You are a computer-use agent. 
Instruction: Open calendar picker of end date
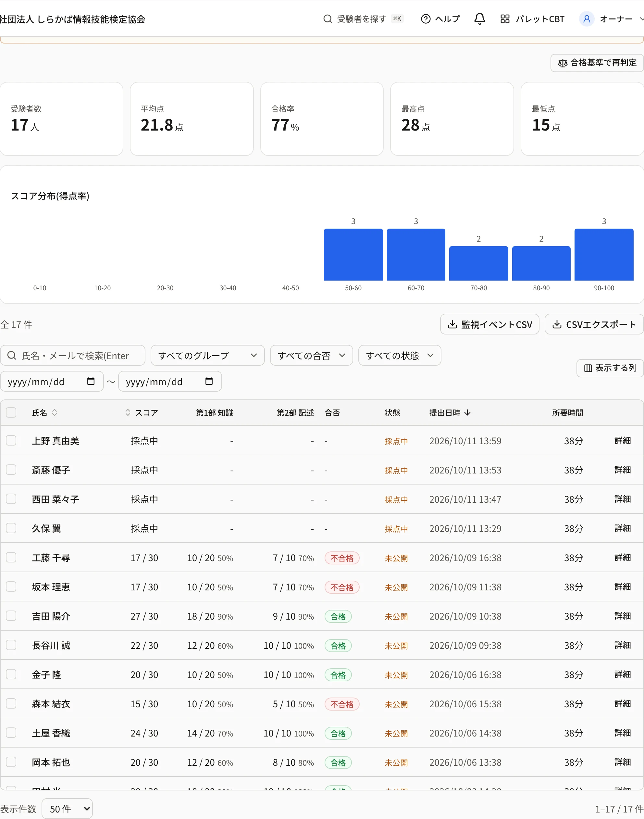point(209,381)
